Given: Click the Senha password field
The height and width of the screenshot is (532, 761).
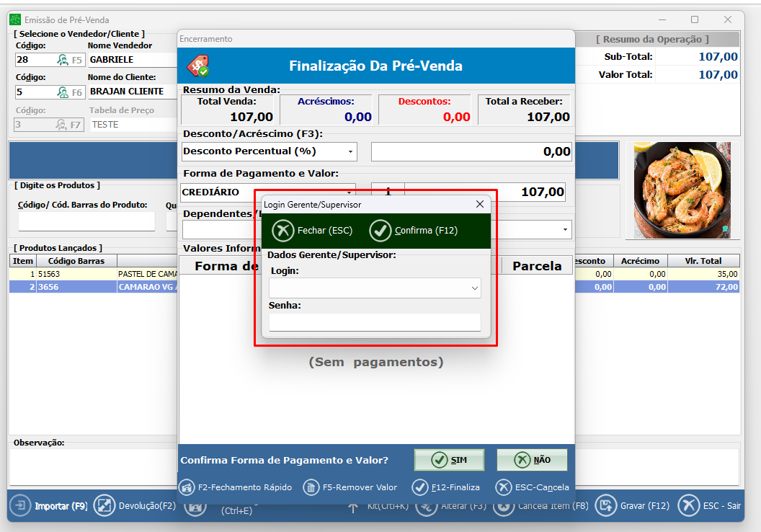Looking at the screenshot, I should 374,322.
